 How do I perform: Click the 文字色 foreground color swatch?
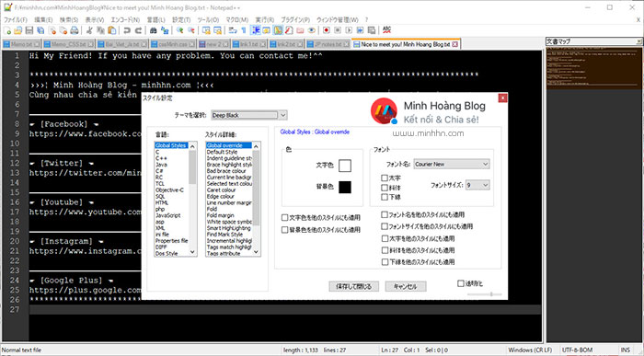(345, 166)
